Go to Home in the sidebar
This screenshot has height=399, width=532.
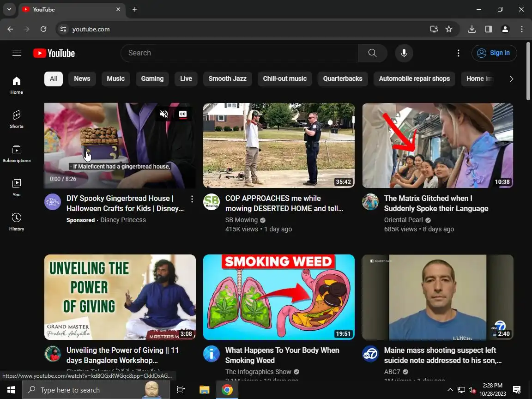pos(17,85)
